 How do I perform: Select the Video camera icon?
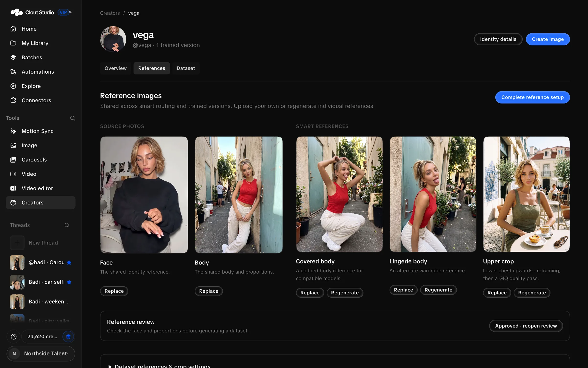(x=13, y=174)
